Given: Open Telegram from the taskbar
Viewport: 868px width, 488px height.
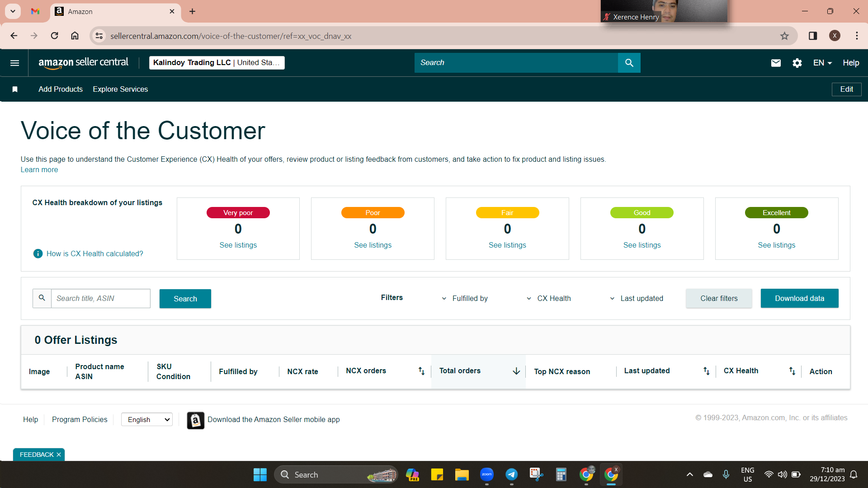Looking at the screenshot, I should (511, 474).
